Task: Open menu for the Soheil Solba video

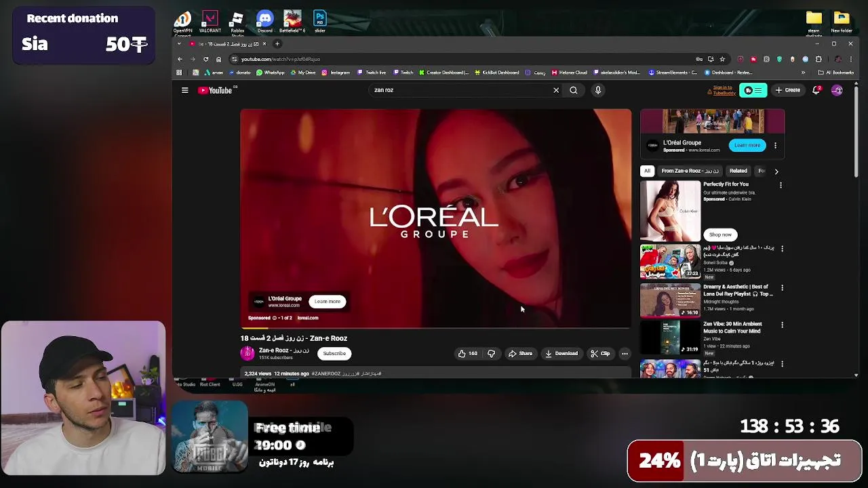Action: (x=782, y=249)
